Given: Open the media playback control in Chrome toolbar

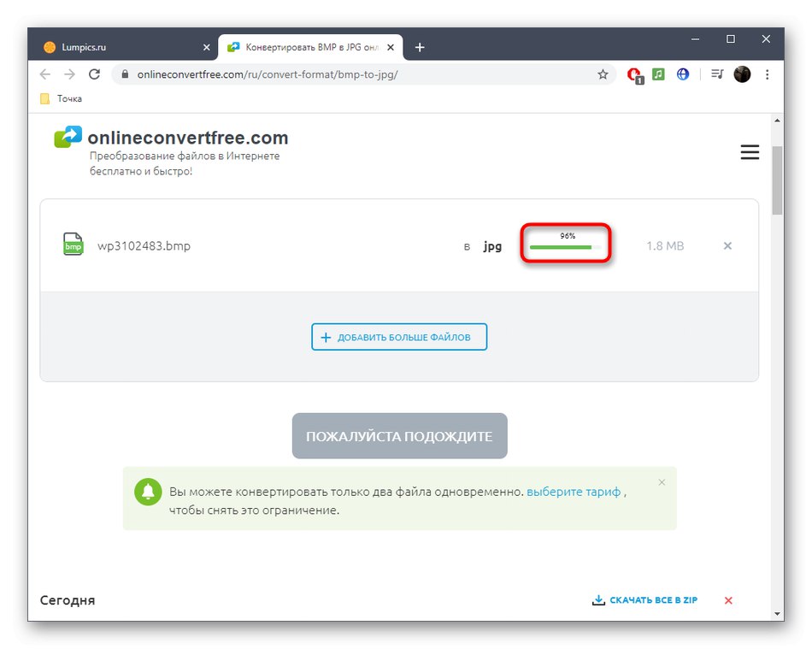Looking at the screenshot, I should coord(717,74).
